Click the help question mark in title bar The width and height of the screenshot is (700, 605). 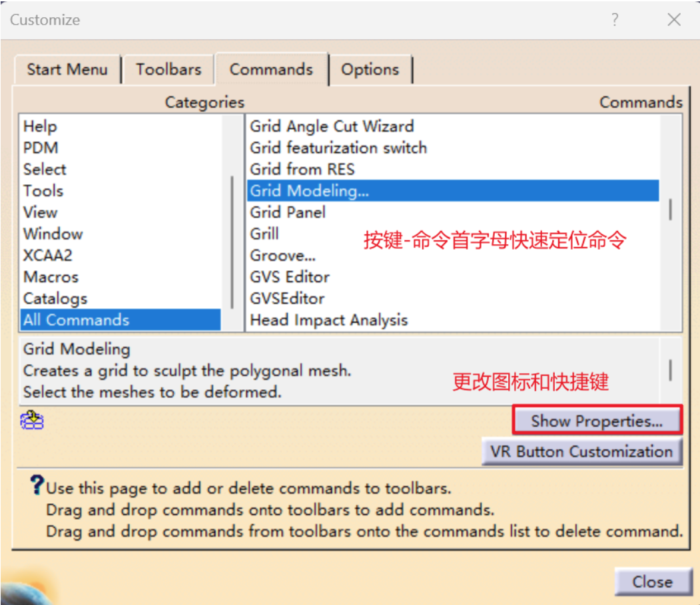click(615, 19)
